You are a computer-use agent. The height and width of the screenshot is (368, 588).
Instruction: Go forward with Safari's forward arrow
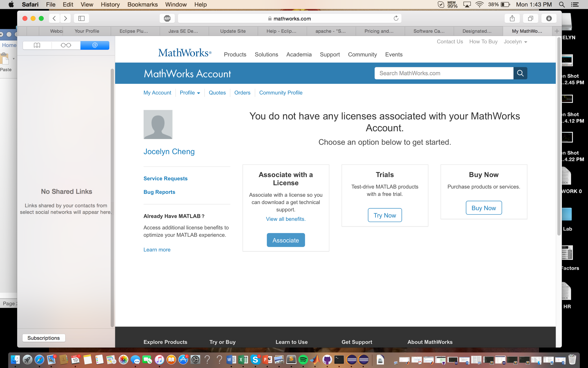[65, 18]
